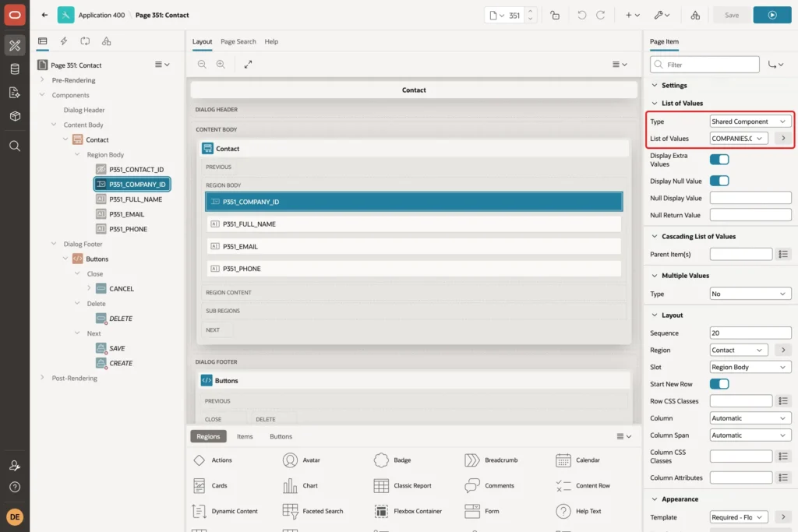The image size is (798, 532).
Task: Run the page with play button
Action: [772, 16]
